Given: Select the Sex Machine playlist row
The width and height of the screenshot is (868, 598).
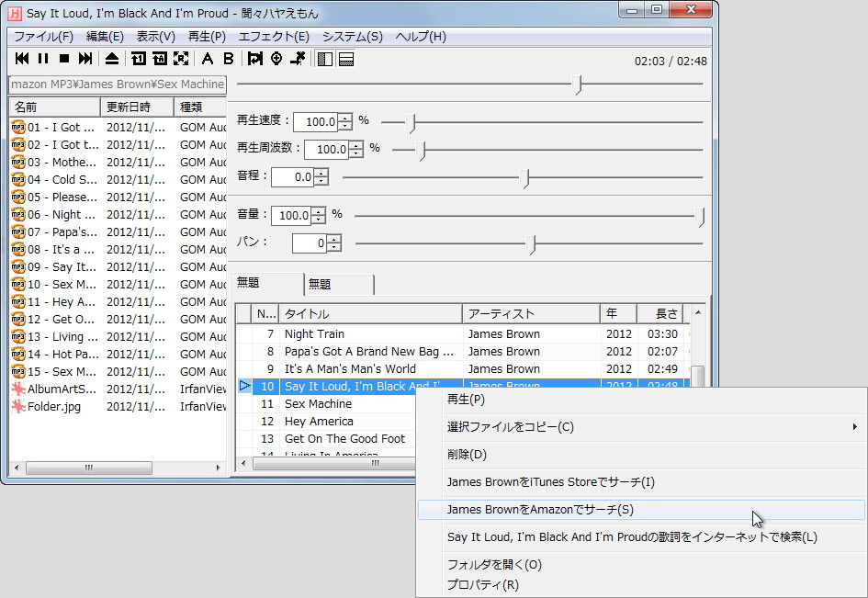Looking at the screenshot, I should pos(327,404).
